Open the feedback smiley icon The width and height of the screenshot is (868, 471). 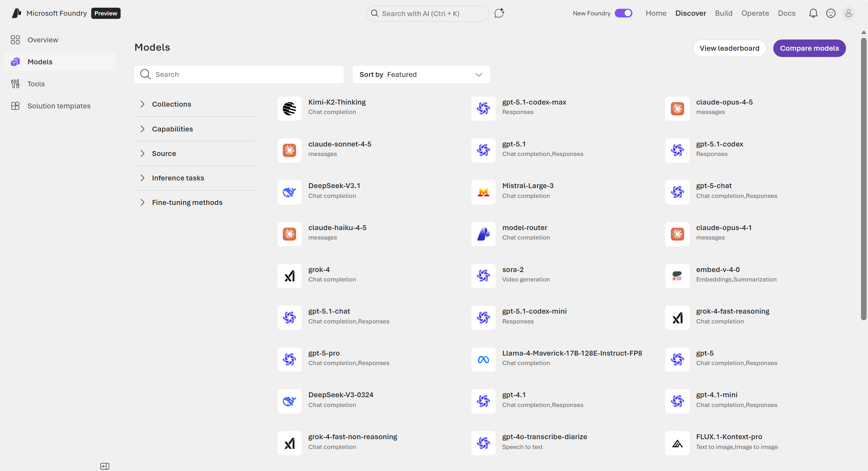pos(831,13)
